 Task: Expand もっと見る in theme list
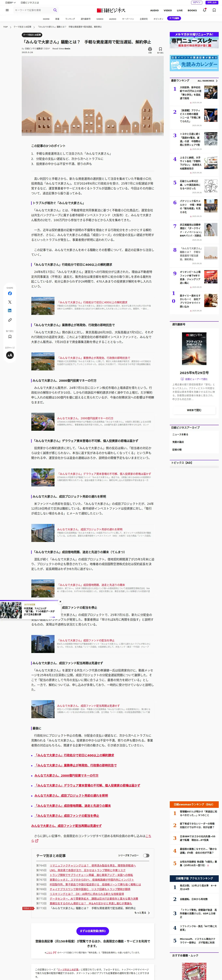142,913
